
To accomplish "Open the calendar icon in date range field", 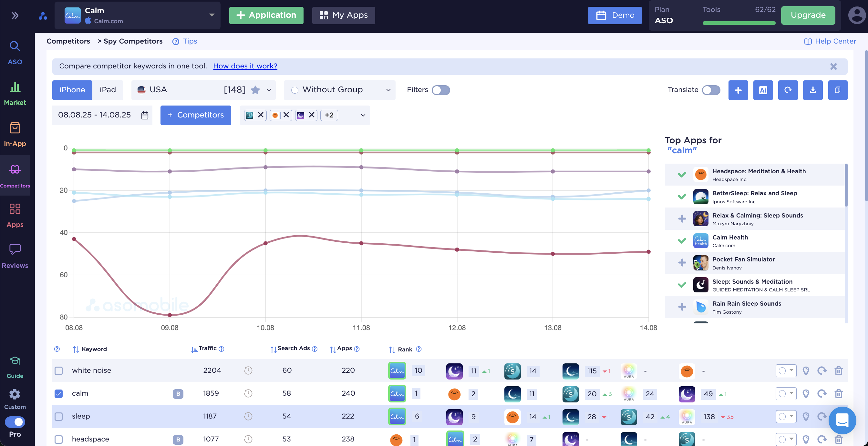I will coord(145,115).
